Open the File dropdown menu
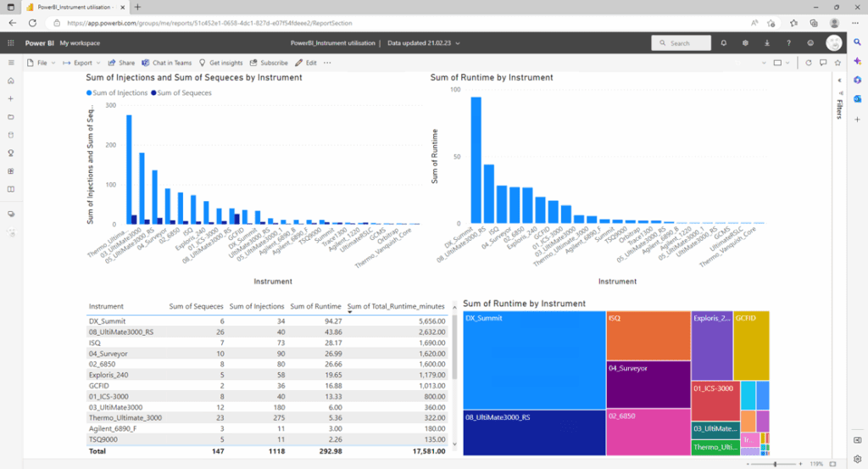Screen dimensions: 868x469 [x=41, y=63]
